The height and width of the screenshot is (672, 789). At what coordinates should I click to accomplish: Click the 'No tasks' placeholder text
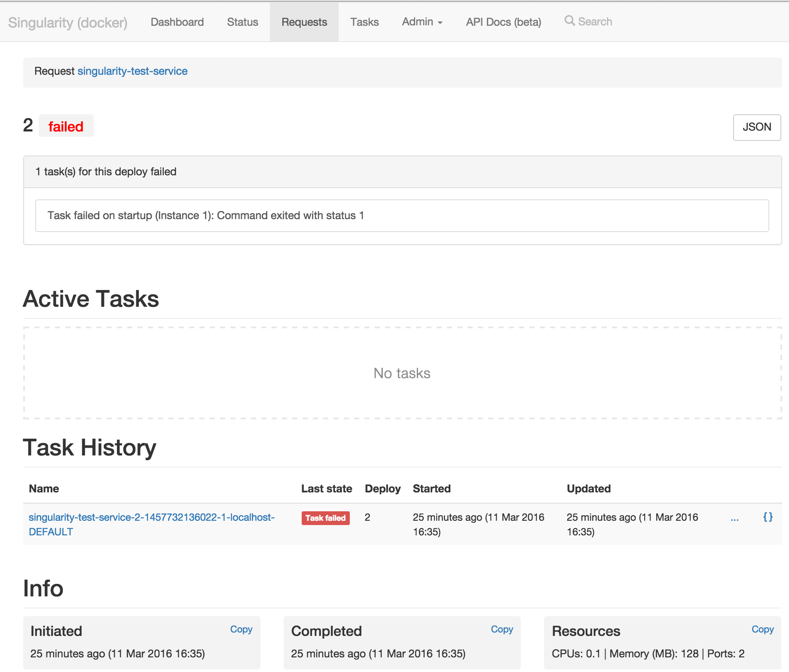click(402, 373)
